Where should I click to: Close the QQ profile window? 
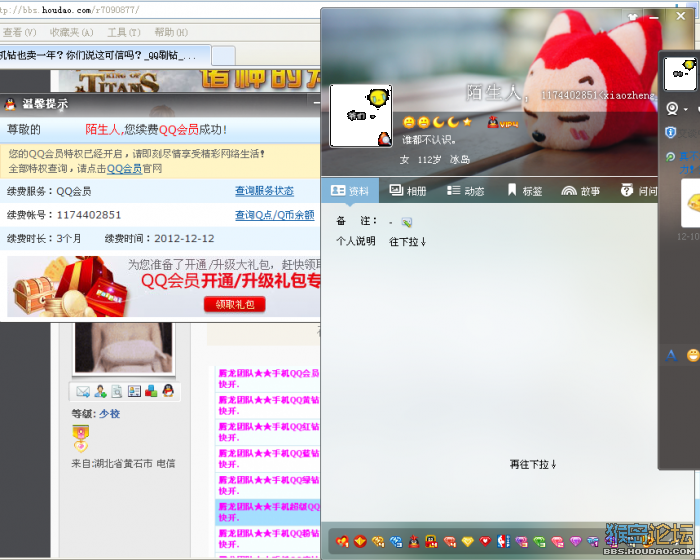coord(681,16)
